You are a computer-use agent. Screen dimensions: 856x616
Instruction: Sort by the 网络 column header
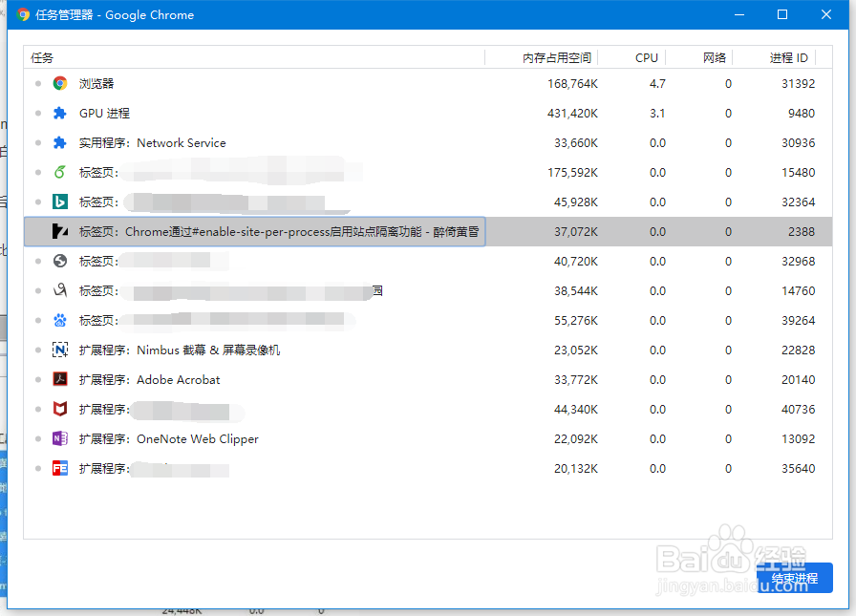pos(699,58)
